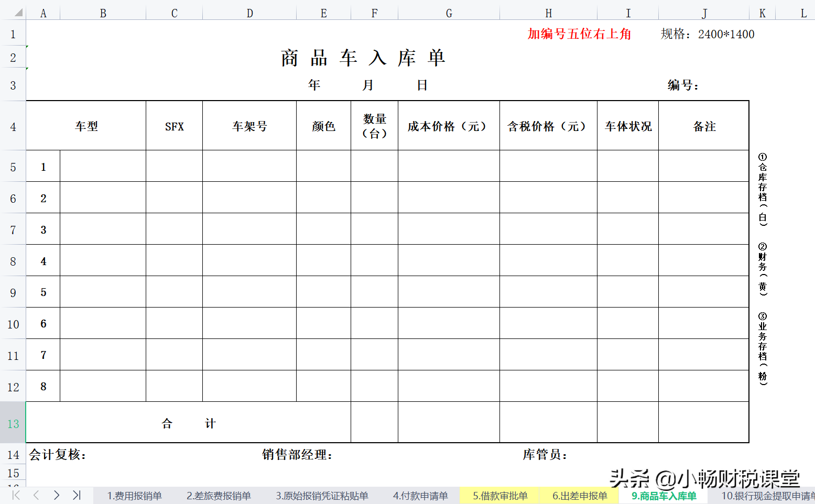
Task: Click the red 加编号五位右上角 note cell
Action: point(579,34)
